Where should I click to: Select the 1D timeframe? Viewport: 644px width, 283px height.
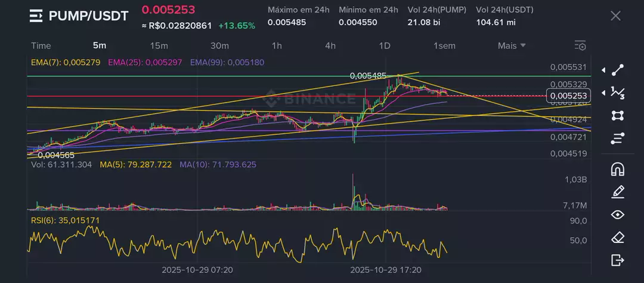click(385, 45)
